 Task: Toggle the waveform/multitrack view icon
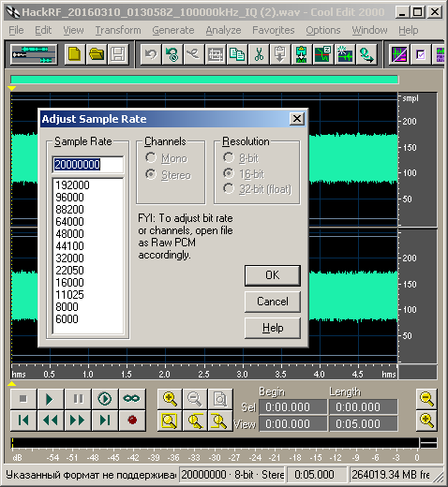[34, 54]
